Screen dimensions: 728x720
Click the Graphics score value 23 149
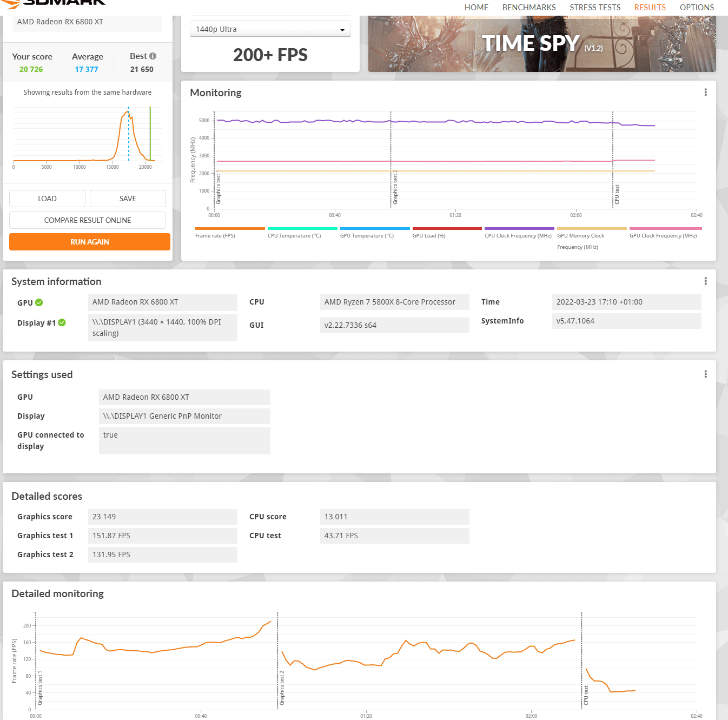click(x=162, y=517)
